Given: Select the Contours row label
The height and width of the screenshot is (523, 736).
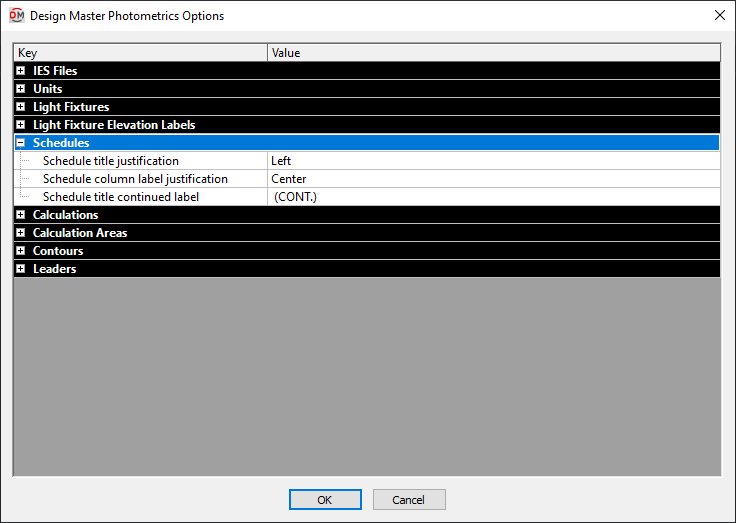Looking at the screenshot, I should click(x=58, y=251).
